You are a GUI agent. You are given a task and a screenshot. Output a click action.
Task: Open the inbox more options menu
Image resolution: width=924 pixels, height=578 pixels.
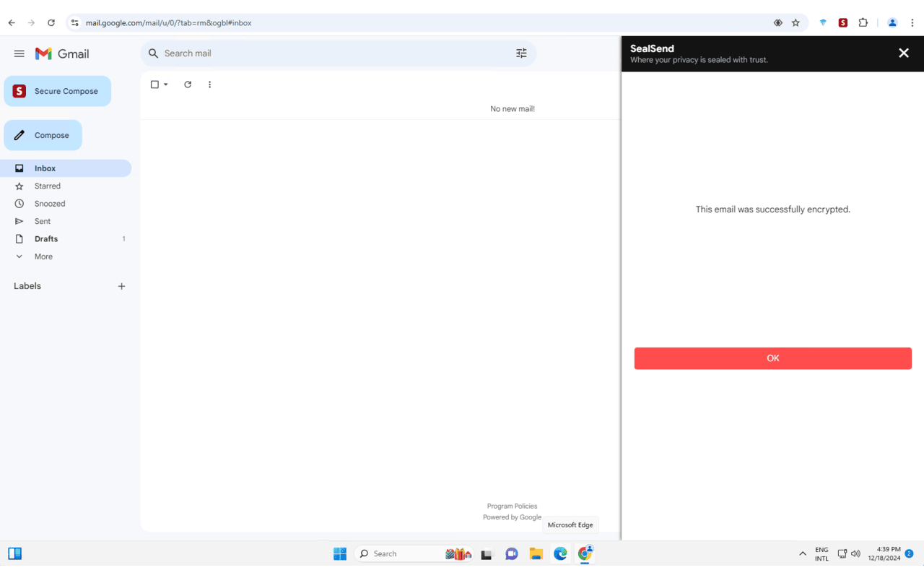209,85
